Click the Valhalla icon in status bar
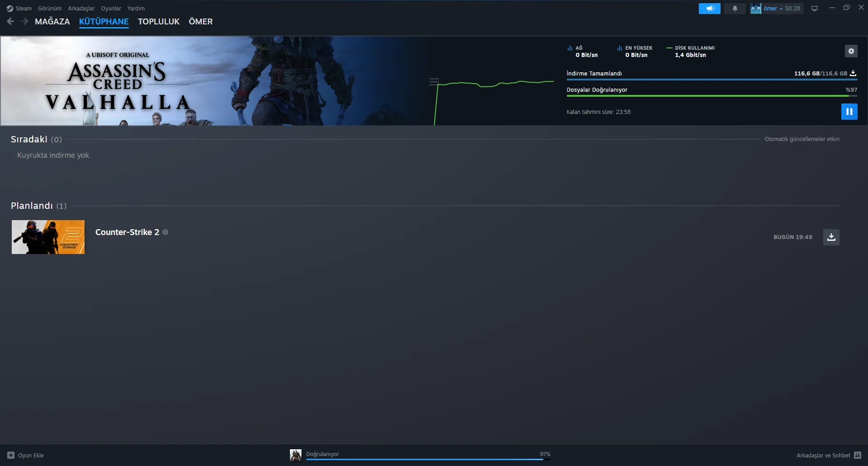Image resolution: width=868 pixels, height=466 pixels. point(296,455)
